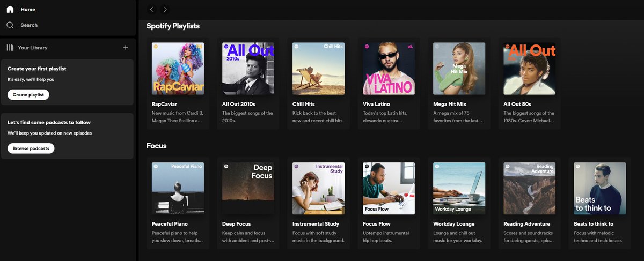Open All Out 2010s cover image

click(x=248, y=69)
